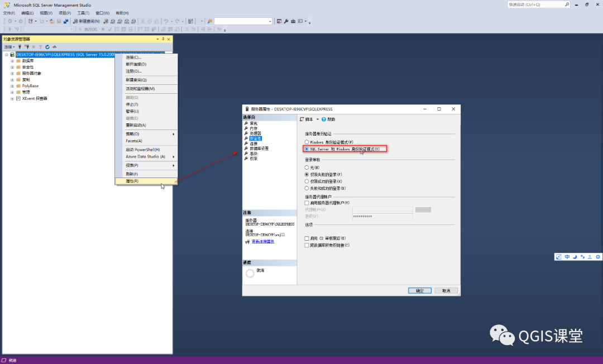Click the Activity Monitor pulse icon in Object Explorer
The height and width of the screenshot is (364, 603).
(54, 47)
